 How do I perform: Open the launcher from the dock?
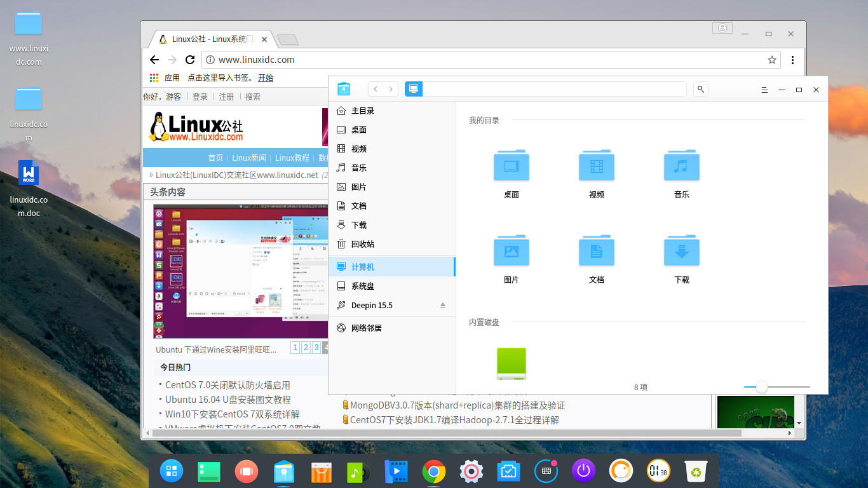pyautogui.click(x=172, y=471)
